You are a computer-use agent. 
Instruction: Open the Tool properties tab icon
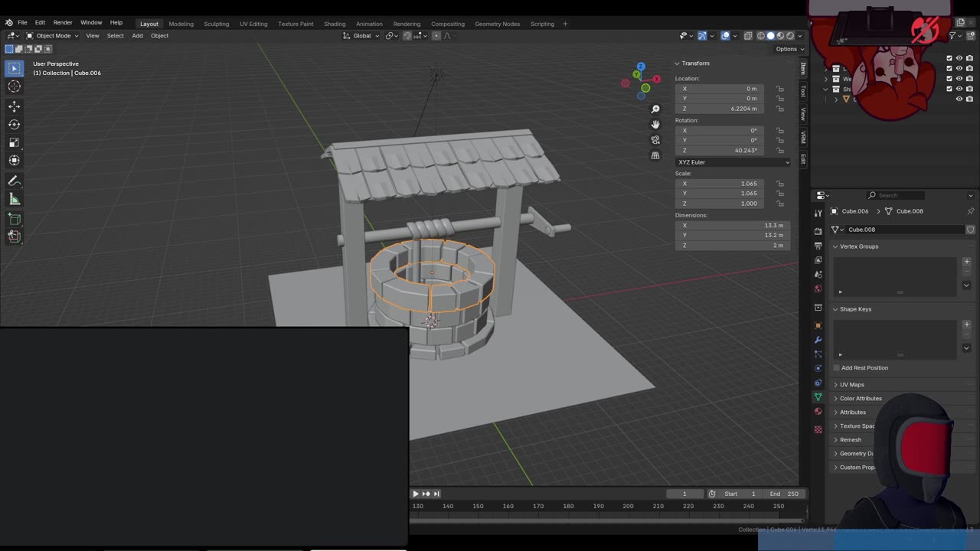[x=818, y=213]
